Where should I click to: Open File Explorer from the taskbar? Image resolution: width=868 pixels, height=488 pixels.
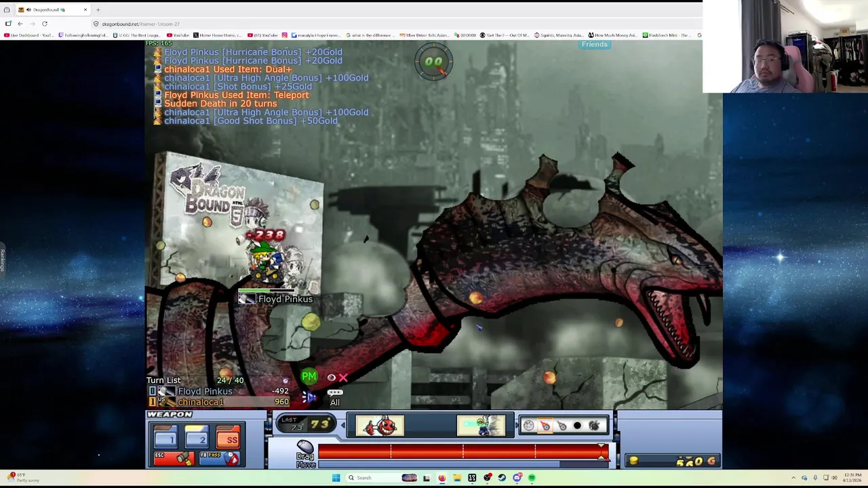tap(457, 478)
